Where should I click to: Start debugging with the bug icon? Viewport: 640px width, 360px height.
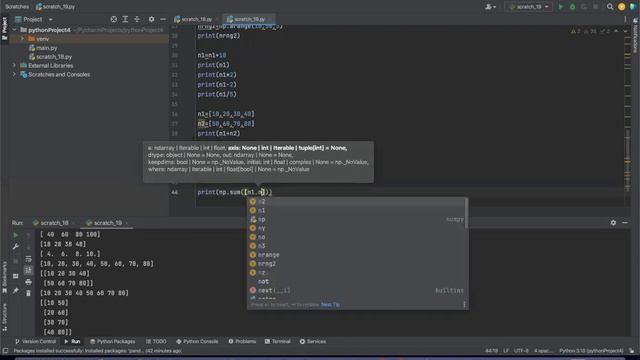[572, 7]
